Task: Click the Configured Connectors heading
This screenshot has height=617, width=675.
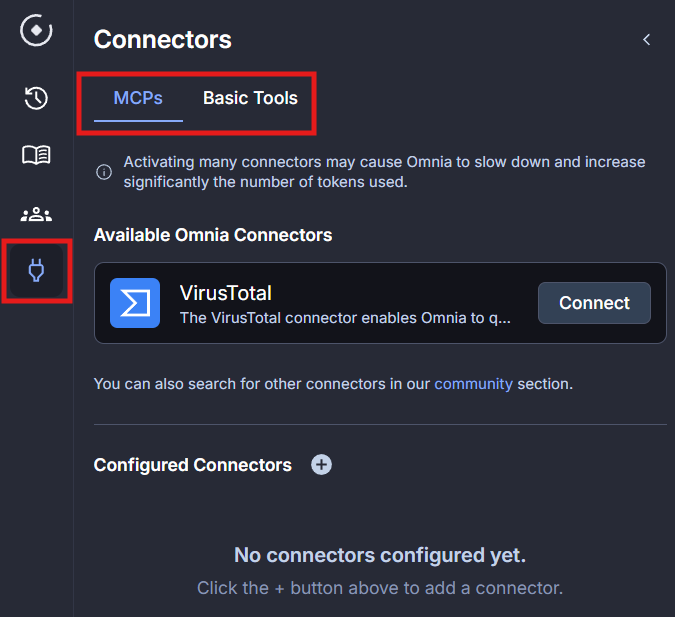Action: pos(192,465)
